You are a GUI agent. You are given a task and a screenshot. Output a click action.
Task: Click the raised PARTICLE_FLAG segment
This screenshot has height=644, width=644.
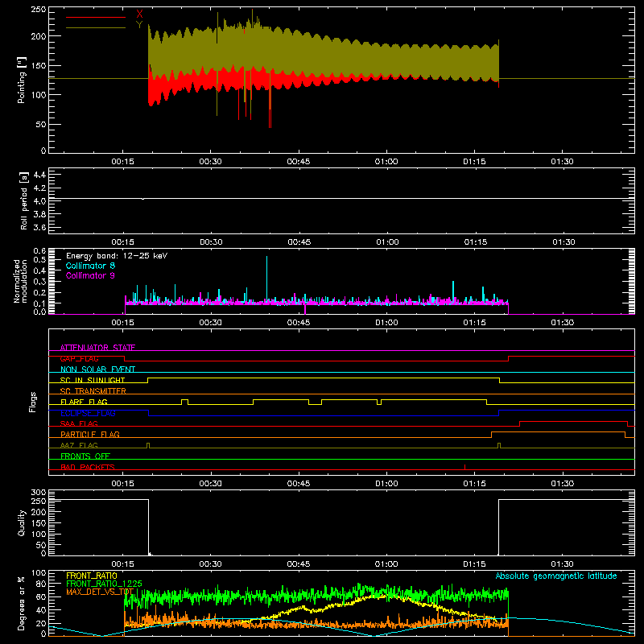tap(558, 432)
